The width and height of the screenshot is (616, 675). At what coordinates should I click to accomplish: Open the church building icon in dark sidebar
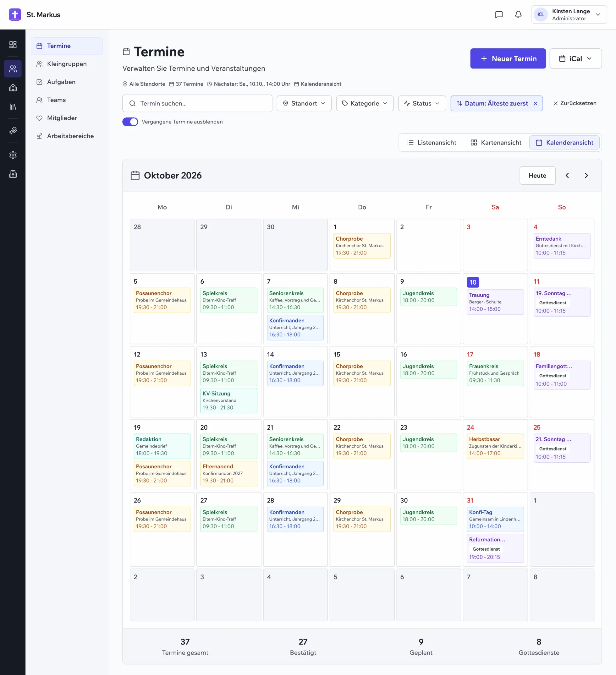(x=13, y=88)
